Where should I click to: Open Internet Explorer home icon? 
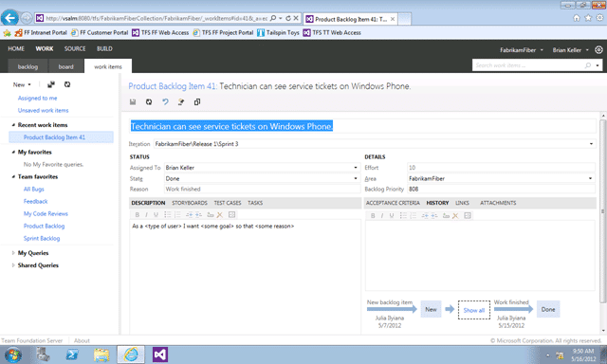pyautogui.click(x=577, y=18)
